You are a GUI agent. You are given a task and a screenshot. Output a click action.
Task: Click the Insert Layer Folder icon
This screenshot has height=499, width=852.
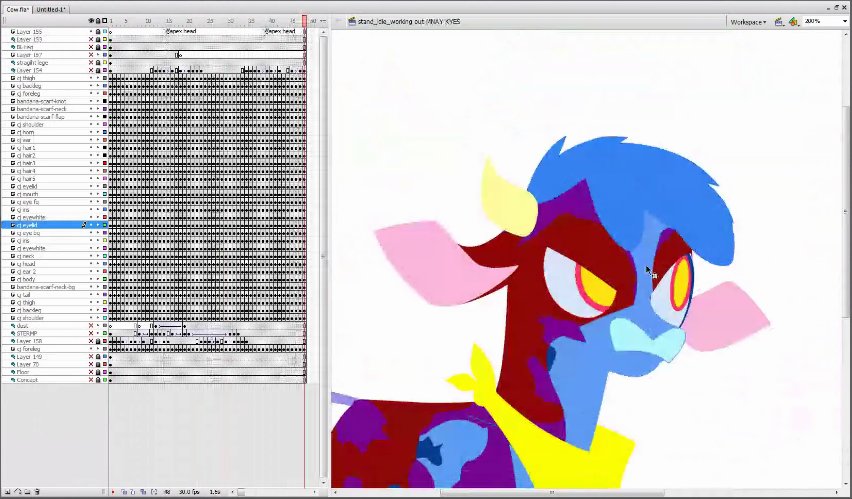[x=27, y=491]
